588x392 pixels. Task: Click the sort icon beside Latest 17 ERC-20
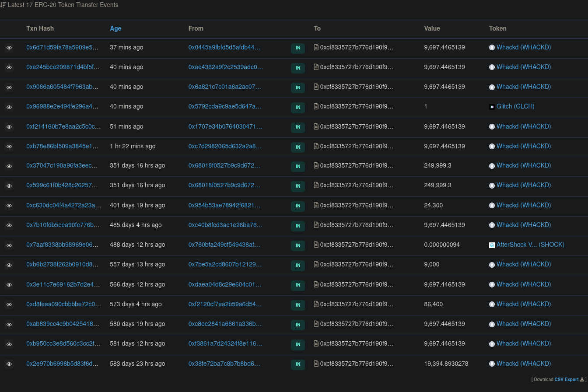click(3, 5)
